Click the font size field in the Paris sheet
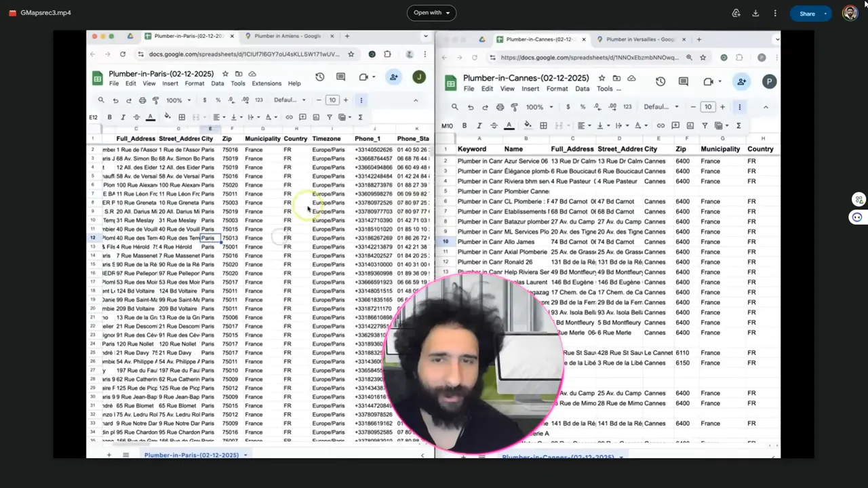 pos(332,100)
